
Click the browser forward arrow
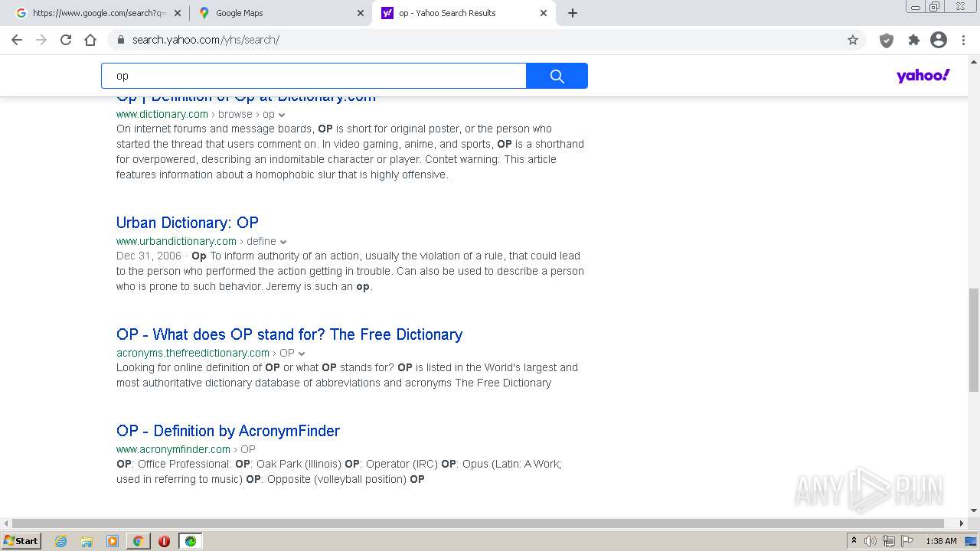[41, 40]
